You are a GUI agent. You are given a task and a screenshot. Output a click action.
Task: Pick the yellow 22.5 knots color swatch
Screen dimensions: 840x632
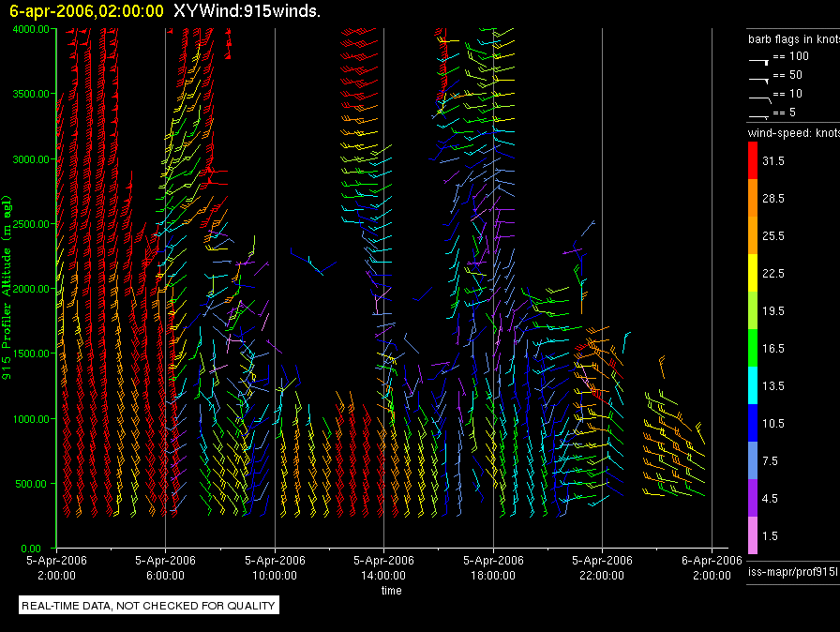point(753,273)
